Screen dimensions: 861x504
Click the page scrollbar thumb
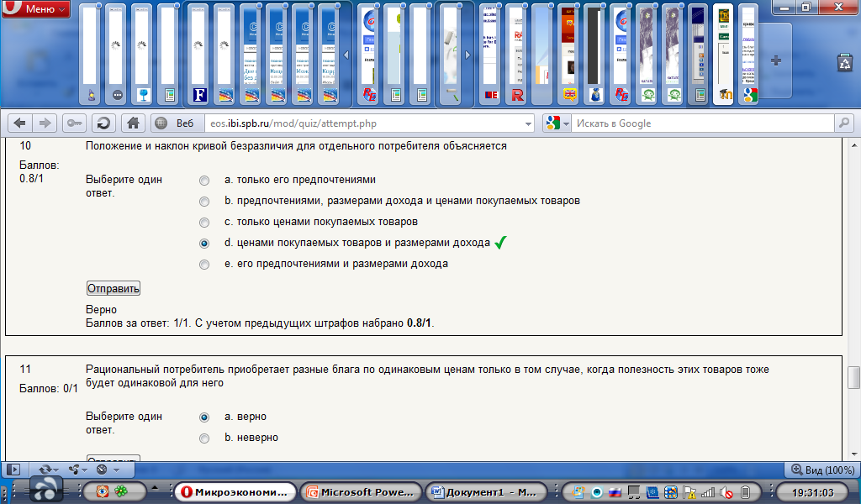[853, 377]
